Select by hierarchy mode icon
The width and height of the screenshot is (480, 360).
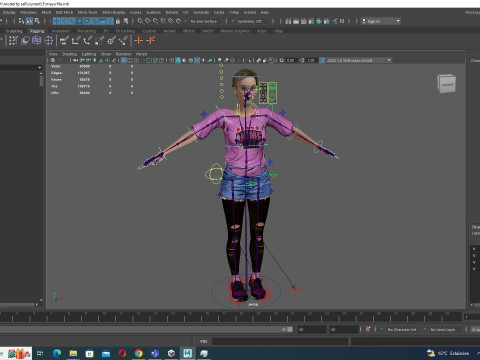21,21
